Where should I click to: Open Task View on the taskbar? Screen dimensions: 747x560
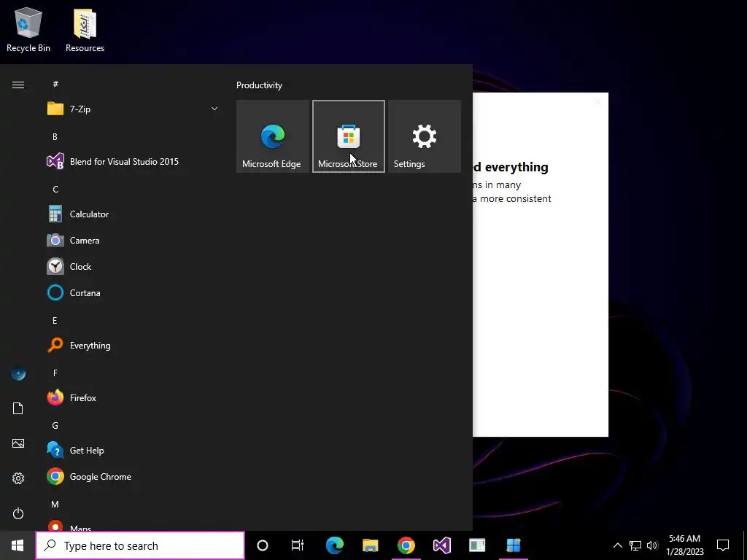coord(298,545)
